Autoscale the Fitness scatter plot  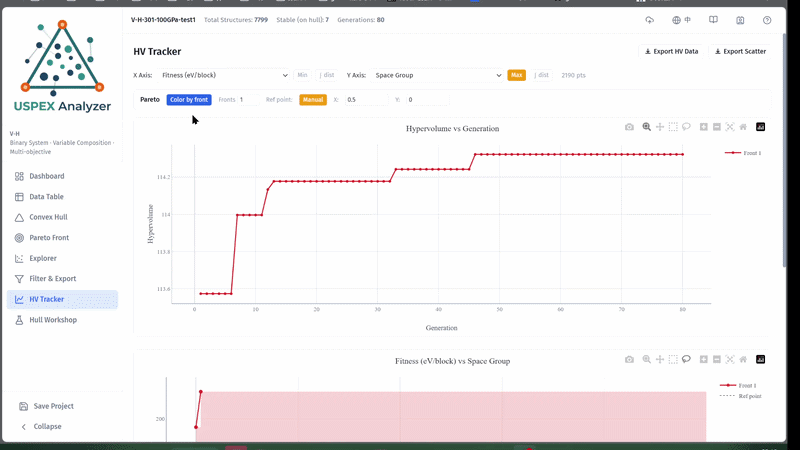tap(730, 360)
